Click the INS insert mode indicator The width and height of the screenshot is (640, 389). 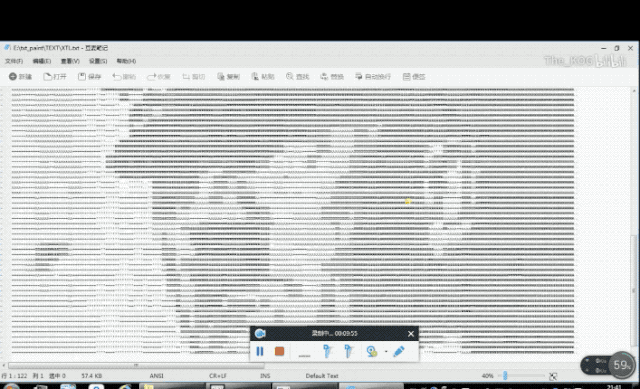(265, 376)
